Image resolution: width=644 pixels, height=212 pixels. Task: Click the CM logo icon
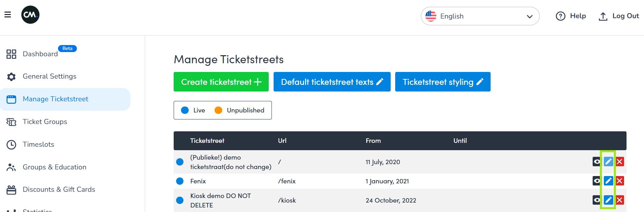30,15
